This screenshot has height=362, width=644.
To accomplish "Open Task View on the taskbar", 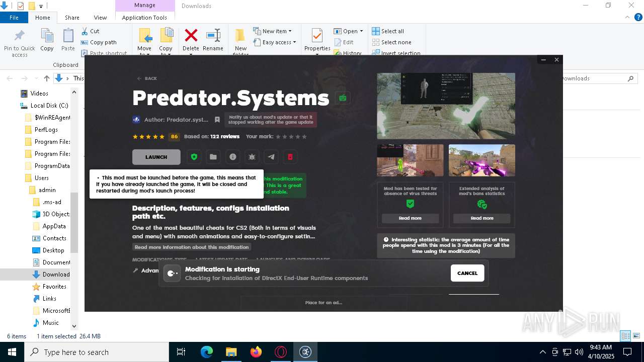I will pyautogui.click(x=181, y=352).
